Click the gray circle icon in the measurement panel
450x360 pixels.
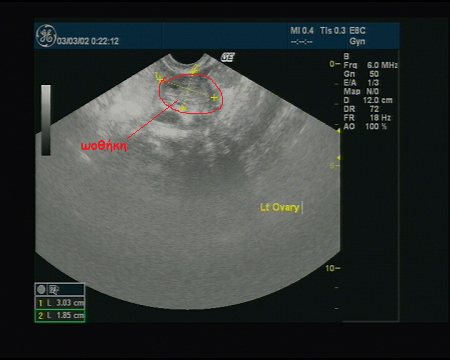pyautogui.click(x=41, y=290)
